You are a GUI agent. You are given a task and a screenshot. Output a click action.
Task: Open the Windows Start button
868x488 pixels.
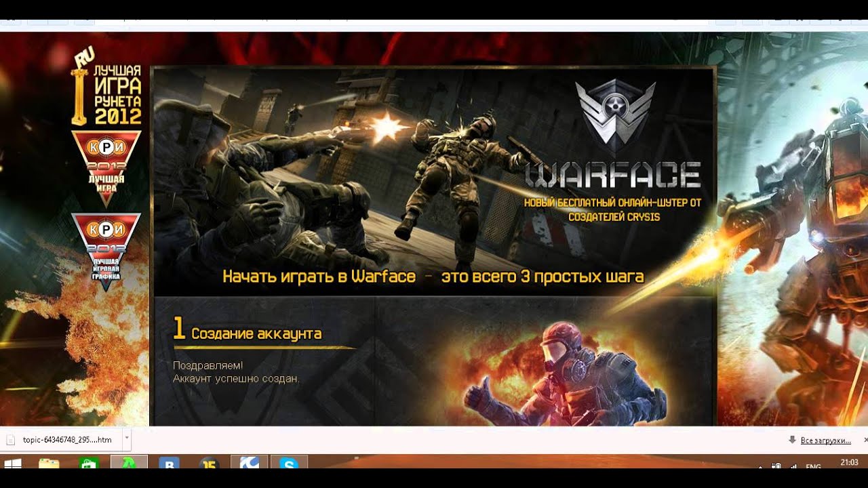13,464
